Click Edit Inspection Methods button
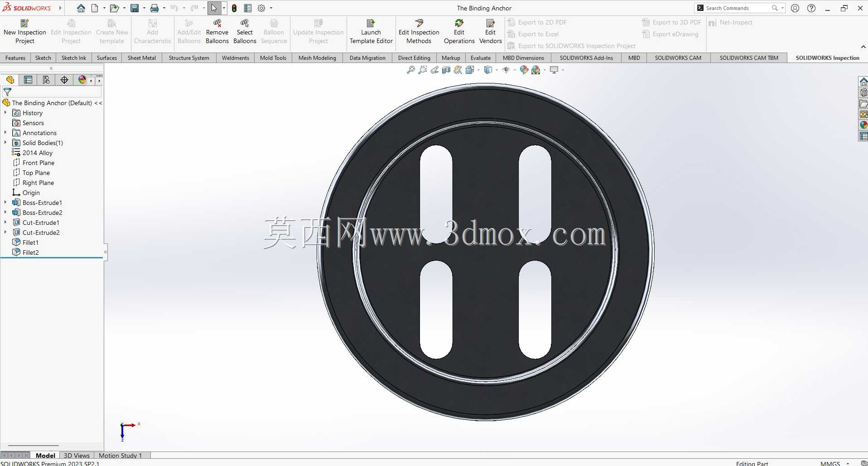 [419, 31]
